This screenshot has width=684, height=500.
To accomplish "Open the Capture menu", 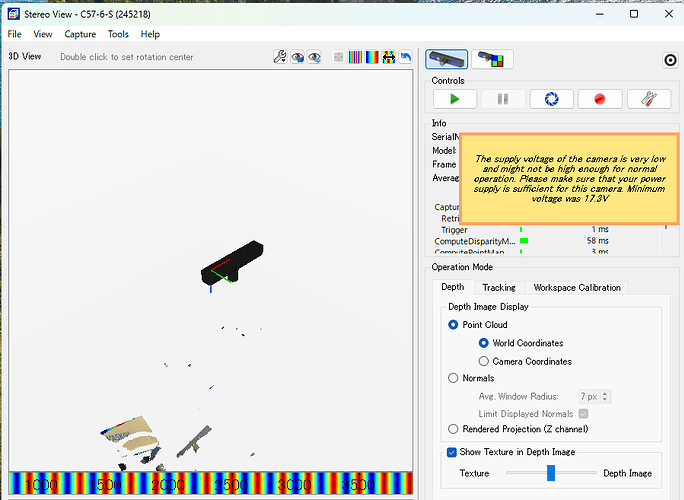I will tap(80, 34).
